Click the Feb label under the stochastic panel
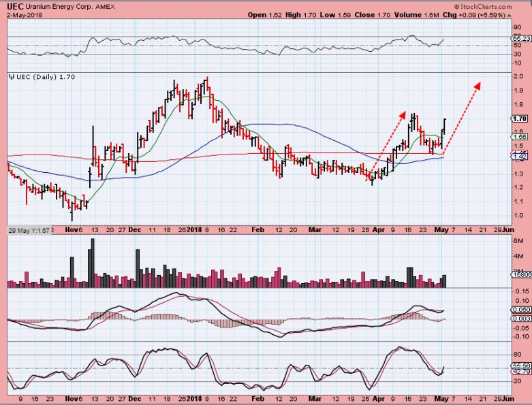The width and height of the screenshot is (532, 405). (x=258, y=399)
